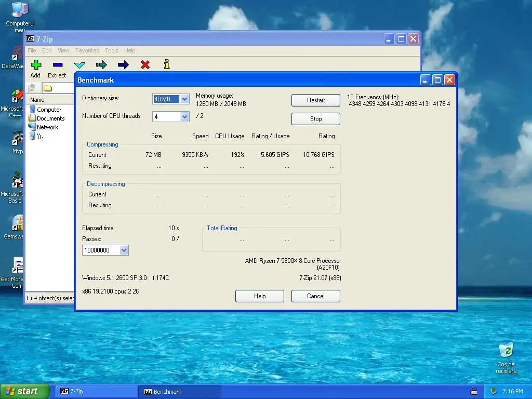This screenshot has width=532, height=399.
Task: Click the DataWatch desktop shortcut icon
Action: point(17,54)
